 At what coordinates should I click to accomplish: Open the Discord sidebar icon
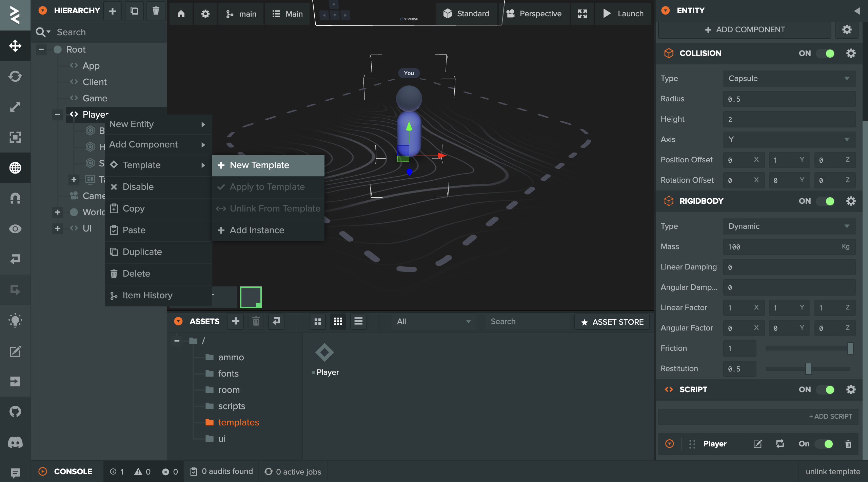click(15, 442)
